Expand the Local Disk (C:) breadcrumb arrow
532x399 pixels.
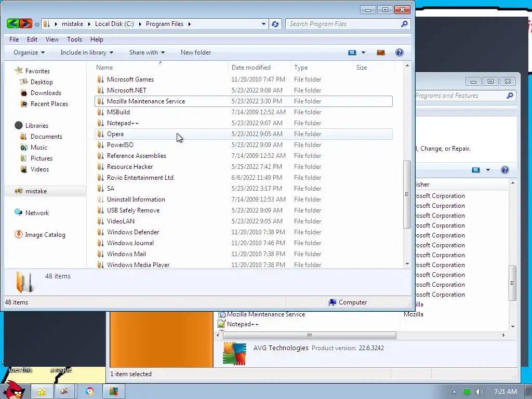pos(140,24)
